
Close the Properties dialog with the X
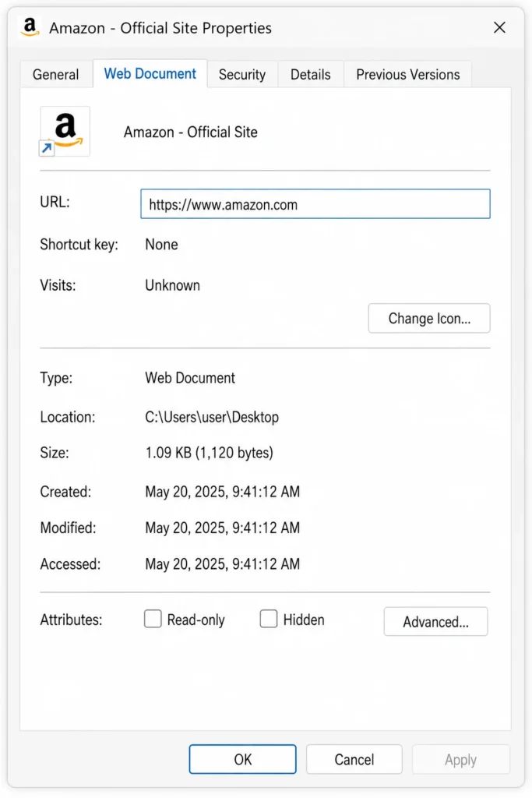click(499, 27)
